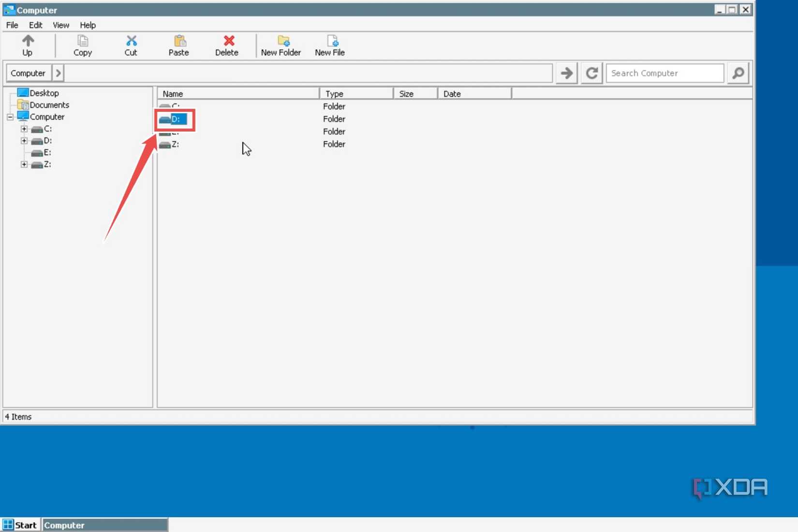The height and width of the screenshot is (532, 798).
Task: Expand the D: drive tree node
Action: pos(24,141)
